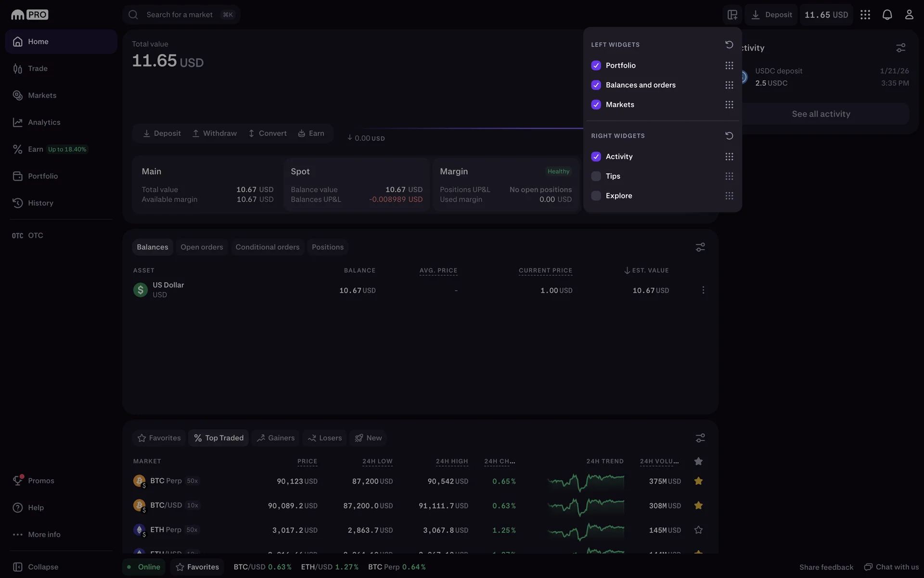Switch to the Open orders tab

pyautogui.click(x=202, y=247)
